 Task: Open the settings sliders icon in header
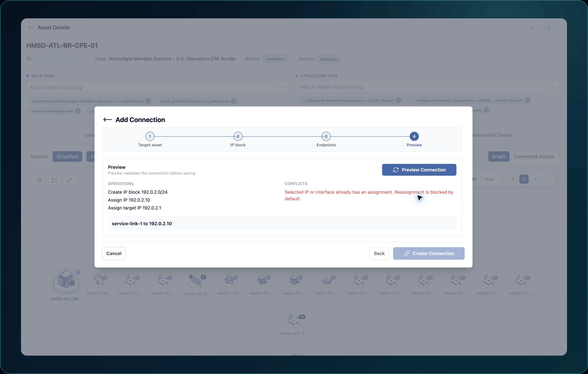pyautogui.click(x=532, y=28)
